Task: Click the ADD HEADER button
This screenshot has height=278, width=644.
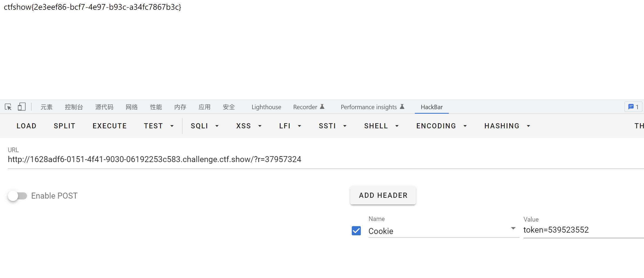Action: tap(383, 195)
